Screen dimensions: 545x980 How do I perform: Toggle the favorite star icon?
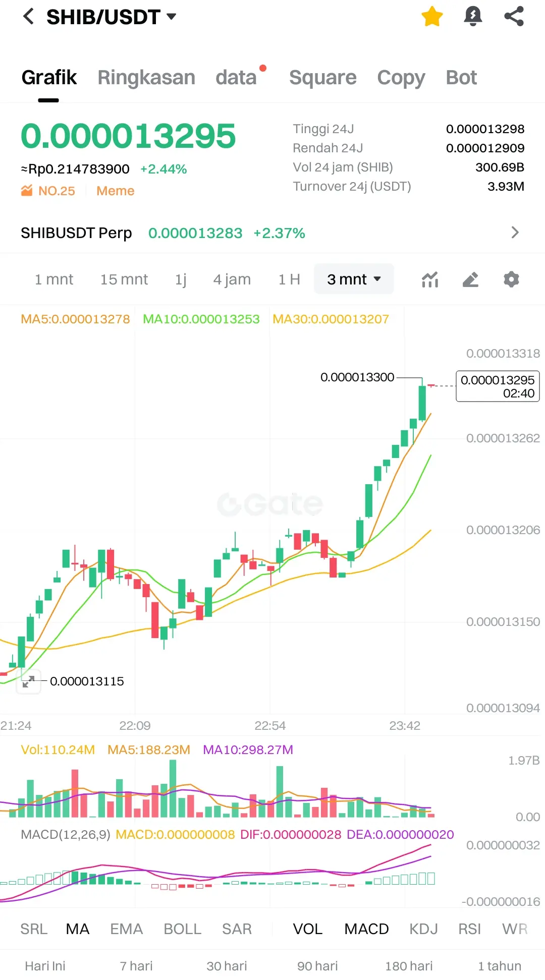(x=432, y=17)
